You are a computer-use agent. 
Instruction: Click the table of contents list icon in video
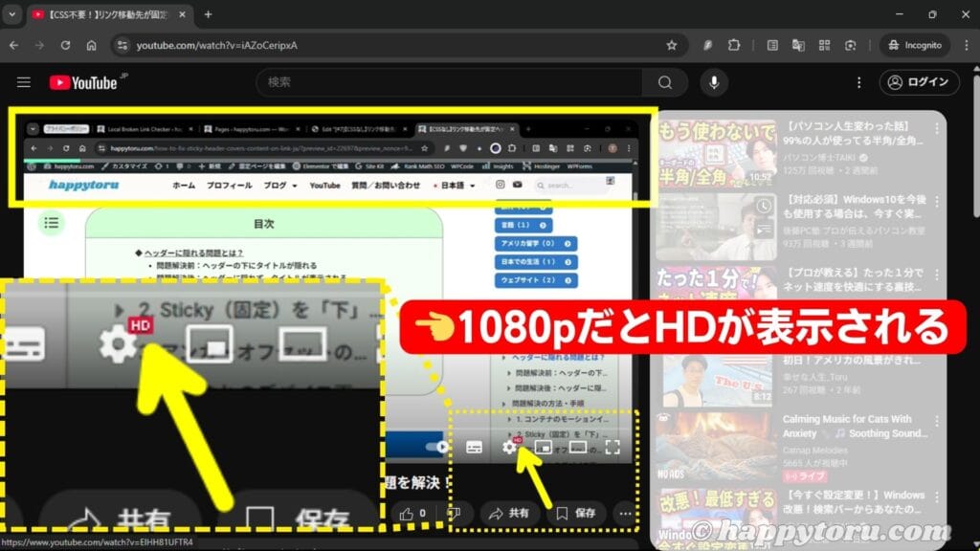tap(52, 223)
